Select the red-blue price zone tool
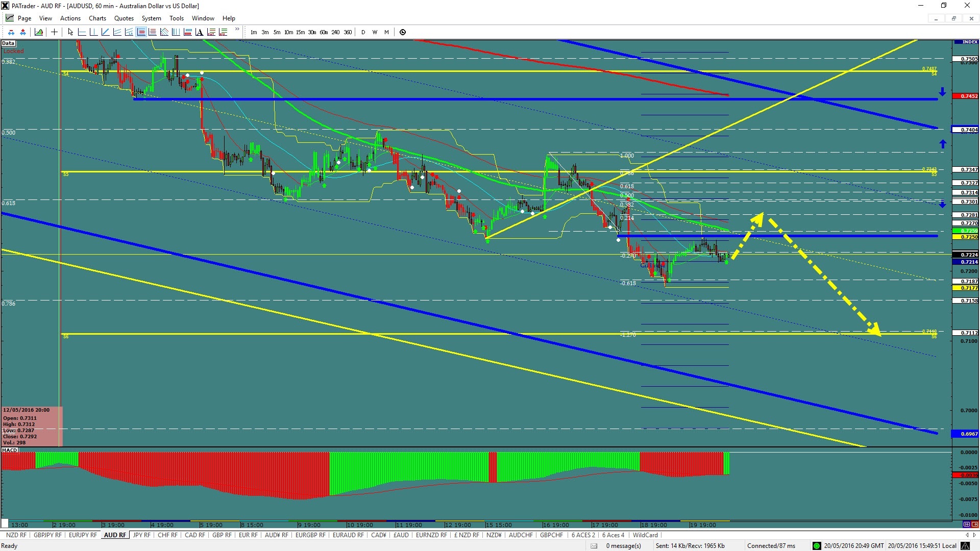The height and width of the screenshot is (551, 980). click(x=187, y=32)
